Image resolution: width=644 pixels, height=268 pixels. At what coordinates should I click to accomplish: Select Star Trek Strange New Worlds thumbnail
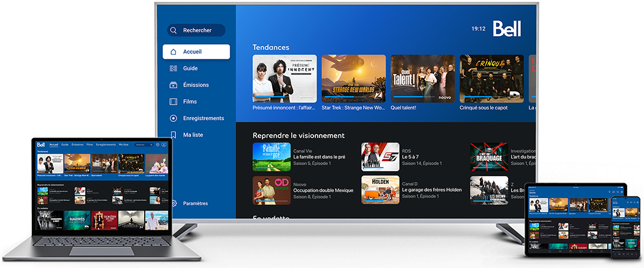point(353,78)
